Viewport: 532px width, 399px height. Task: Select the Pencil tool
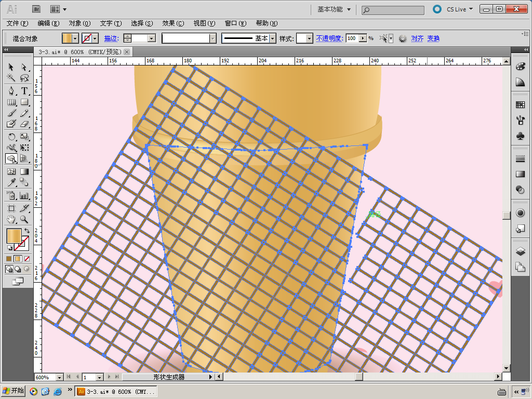pyautogui.click(x=24, y=113)
